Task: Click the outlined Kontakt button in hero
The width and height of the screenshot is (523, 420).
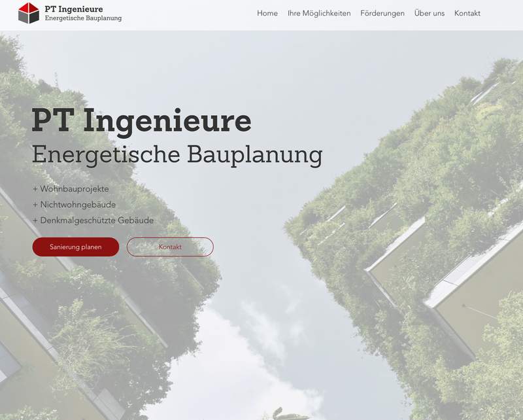Action: 170,247
